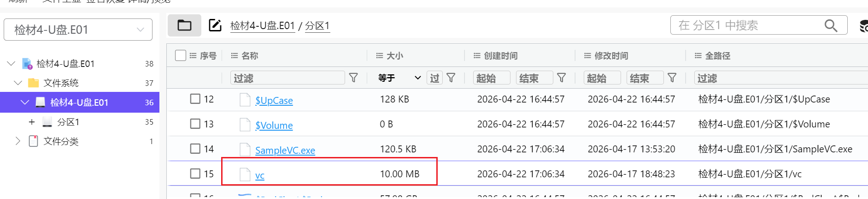
Task: Click the 分区1 breadcrumb link
Action: pyautogui.click(x=317, y=26)
